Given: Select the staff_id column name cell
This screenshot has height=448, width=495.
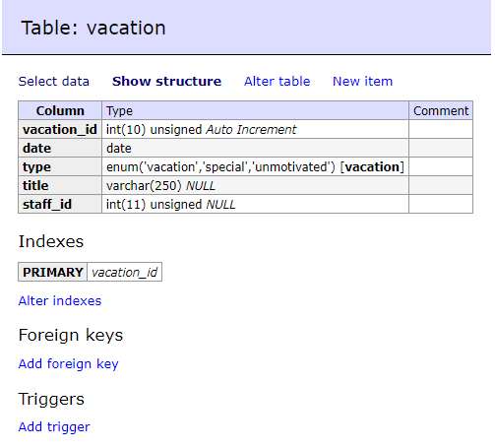Looking at the screenshot, I should coord(60,204).
